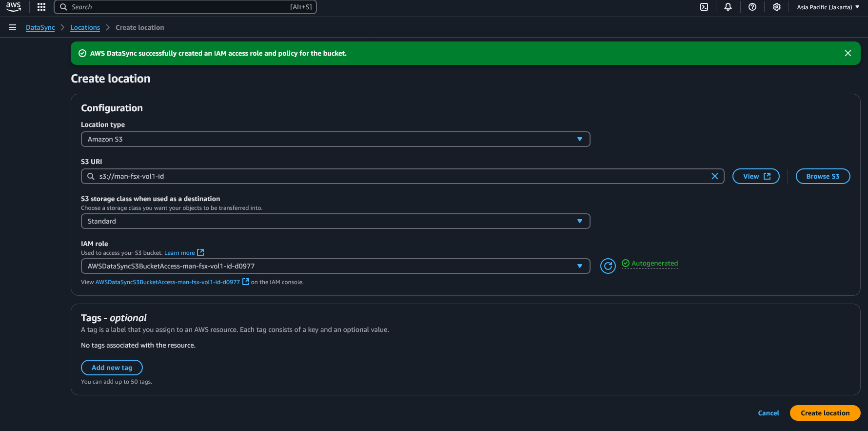
Task: Open the settings gear icon
Action: (x=777, y=7)
